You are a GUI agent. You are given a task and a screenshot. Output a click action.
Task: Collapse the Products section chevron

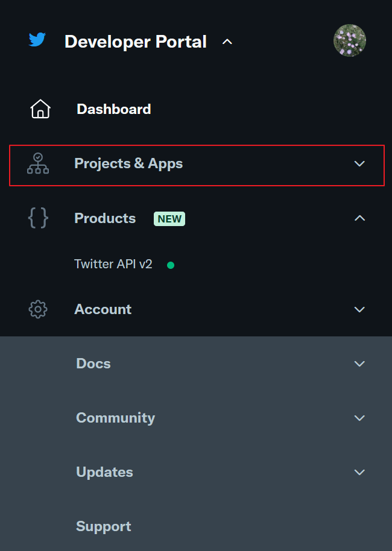point(359,218)
